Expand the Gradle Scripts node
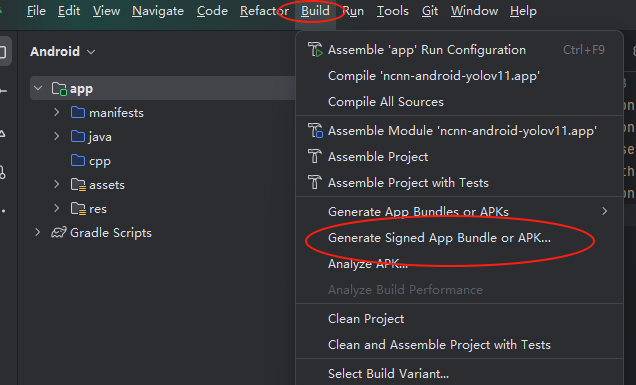The height and width of the screenshot is (385, 636). tap(37, 232)
